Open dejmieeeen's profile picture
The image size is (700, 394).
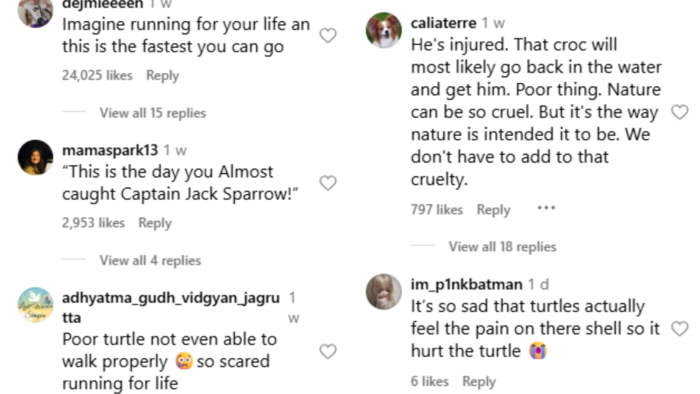[35, 10]
